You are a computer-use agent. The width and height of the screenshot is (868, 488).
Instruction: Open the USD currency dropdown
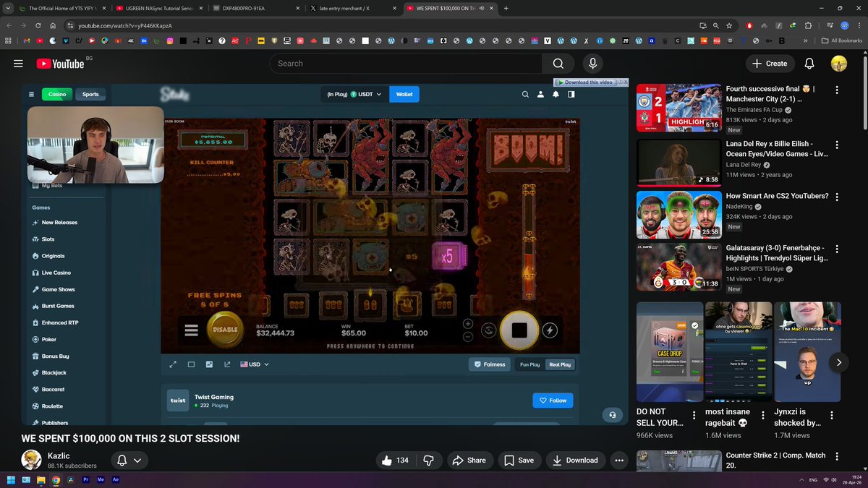[255, 364]
